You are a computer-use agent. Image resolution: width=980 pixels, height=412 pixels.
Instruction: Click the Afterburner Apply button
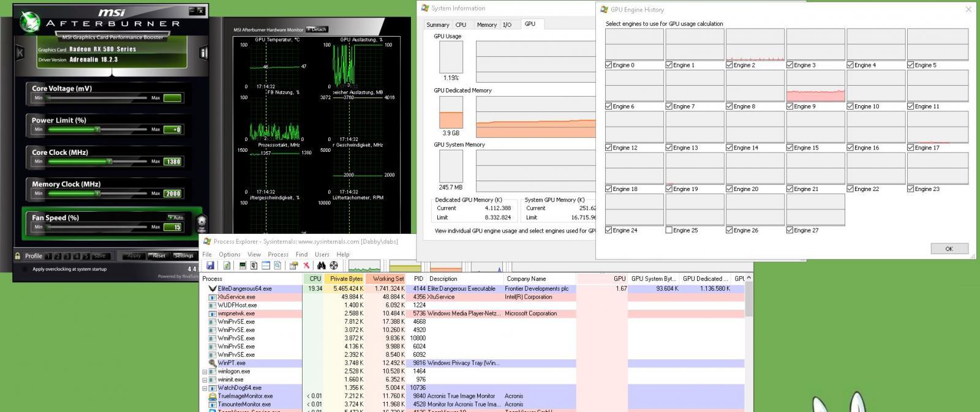coord(134,256)
